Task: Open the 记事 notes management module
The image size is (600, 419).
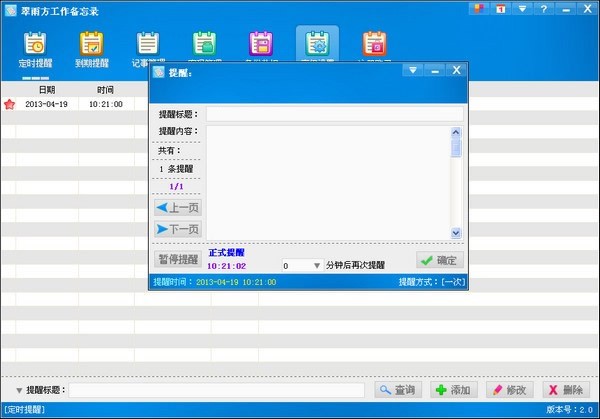Action: coord(148,50)
